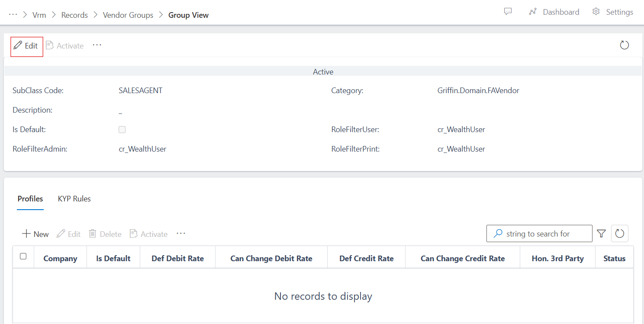Go to Vrm breadcrumb

click(39, 15)
